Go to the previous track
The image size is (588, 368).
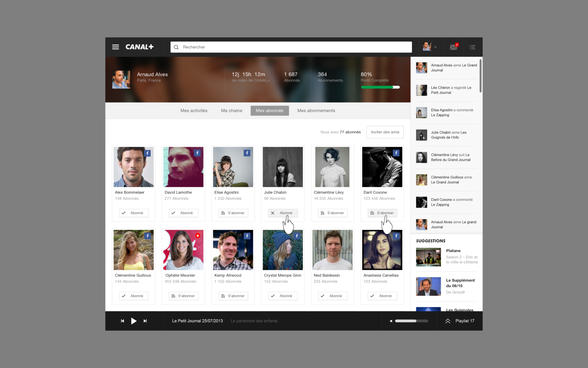click(122, 321)
